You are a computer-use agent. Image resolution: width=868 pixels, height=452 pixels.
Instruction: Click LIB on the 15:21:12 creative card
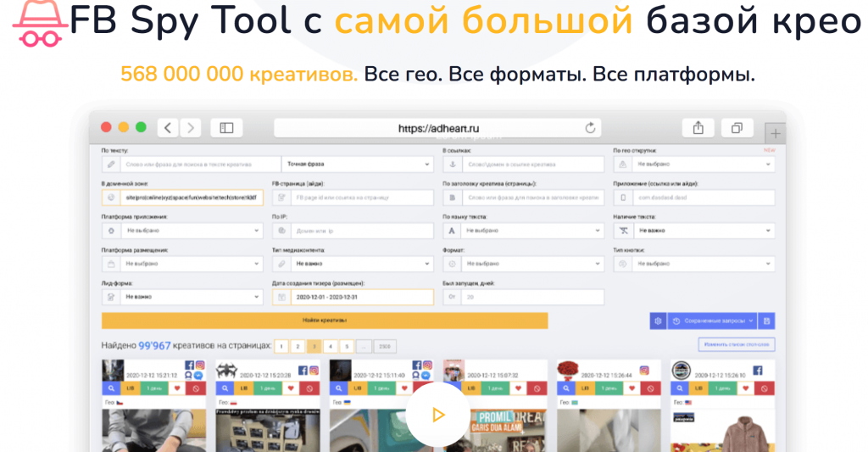131,388
